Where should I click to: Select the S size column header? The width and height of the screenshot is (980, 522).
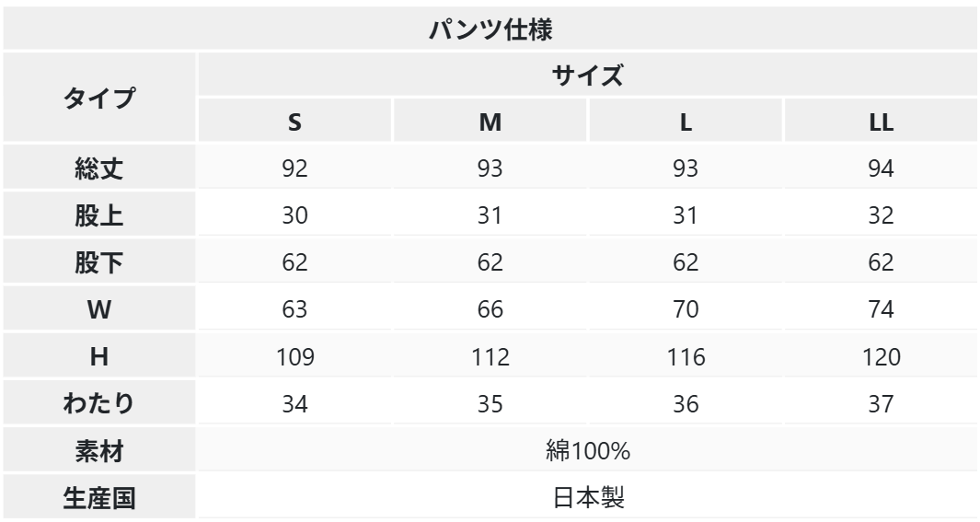tap(294, 121)
